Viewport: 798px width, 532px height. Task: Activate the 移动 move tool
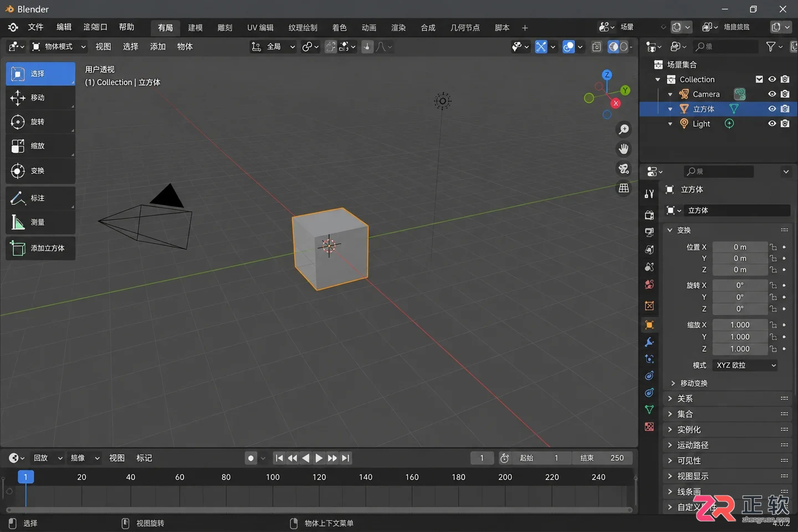point(40,98)
